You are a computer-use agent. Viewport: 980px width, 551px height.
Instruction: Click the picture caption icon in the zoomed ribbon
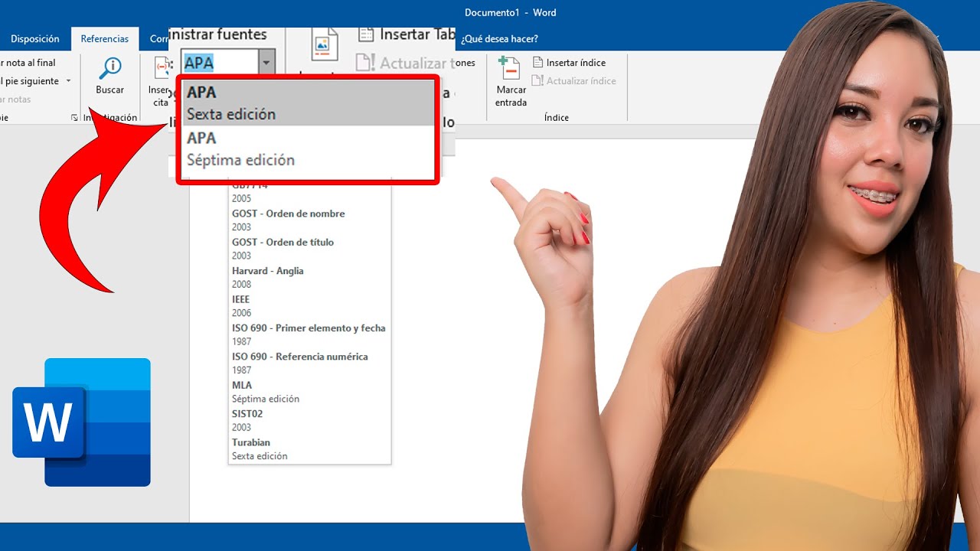tap(325, 46)
